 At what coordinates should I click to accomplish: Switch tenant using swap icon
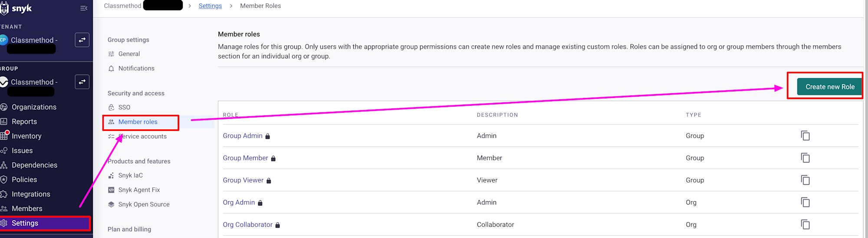(82, 40)
